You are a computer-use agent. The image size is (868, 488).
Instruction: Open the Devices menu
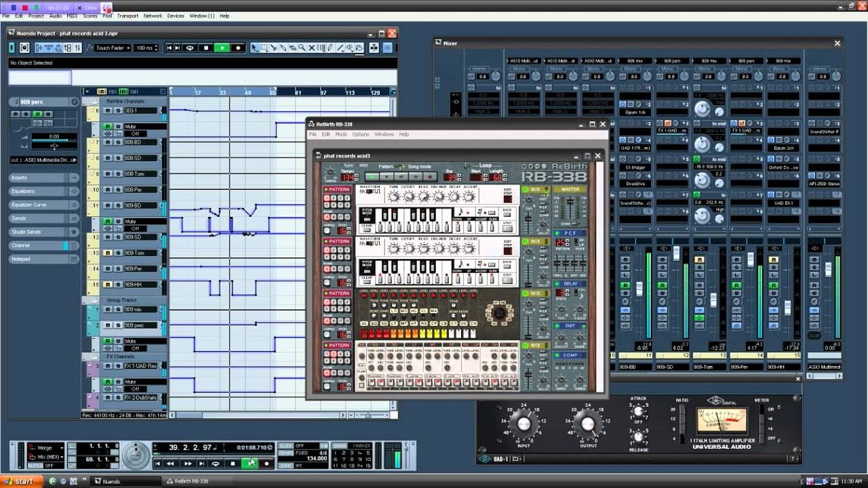click(176, 16)
